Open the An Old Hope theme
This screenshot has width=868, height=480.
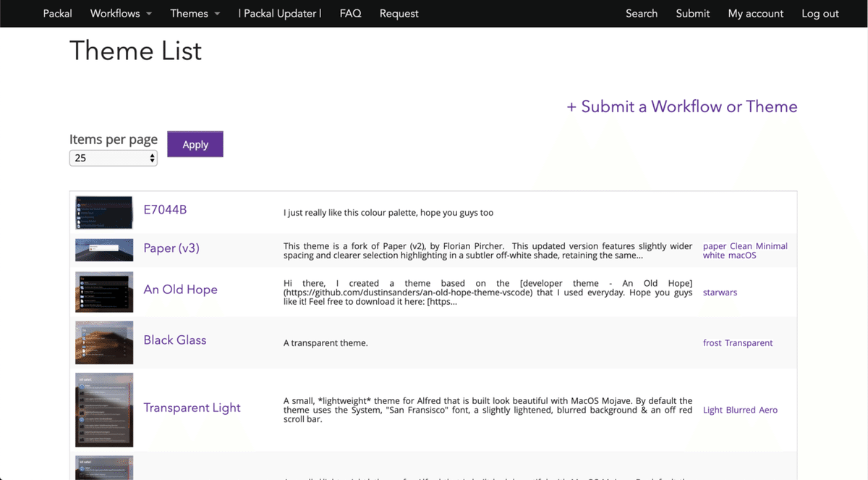click(x=180, y=290)
